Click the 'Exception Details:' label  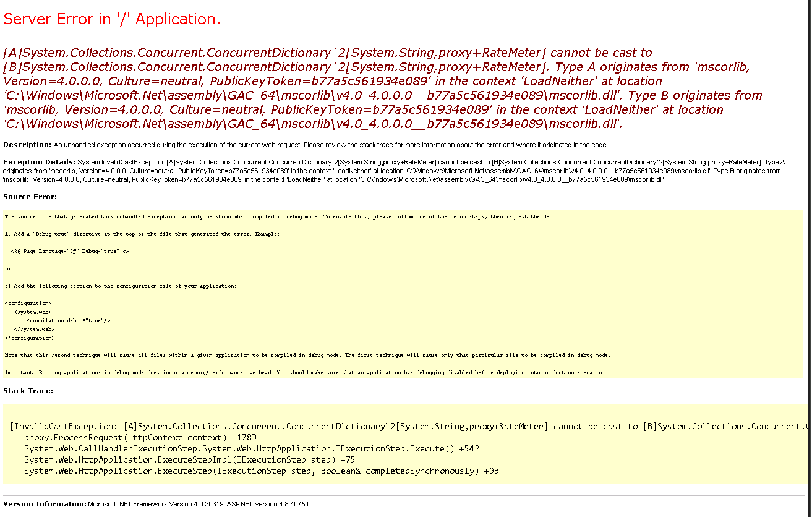coord(37,162)
